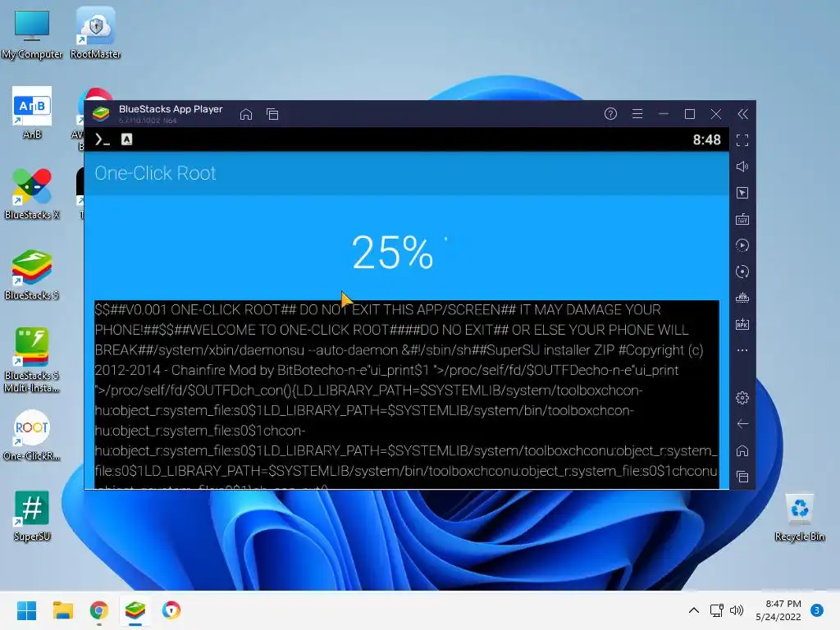Click the Android back arrow in sidebar
The width and height of the screenshot is (840, 630).
742,424
